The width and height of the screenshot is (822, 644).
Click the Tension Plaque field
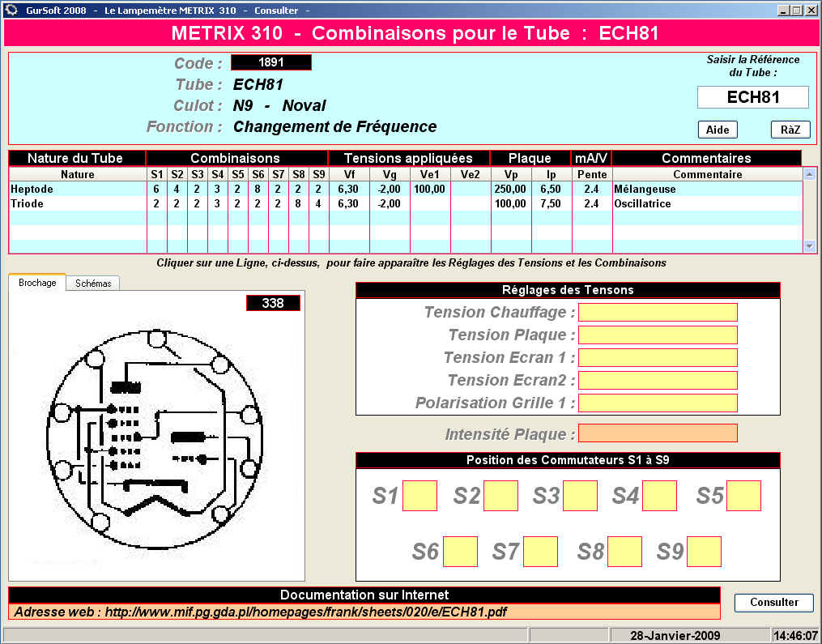(x=657, y=335)
